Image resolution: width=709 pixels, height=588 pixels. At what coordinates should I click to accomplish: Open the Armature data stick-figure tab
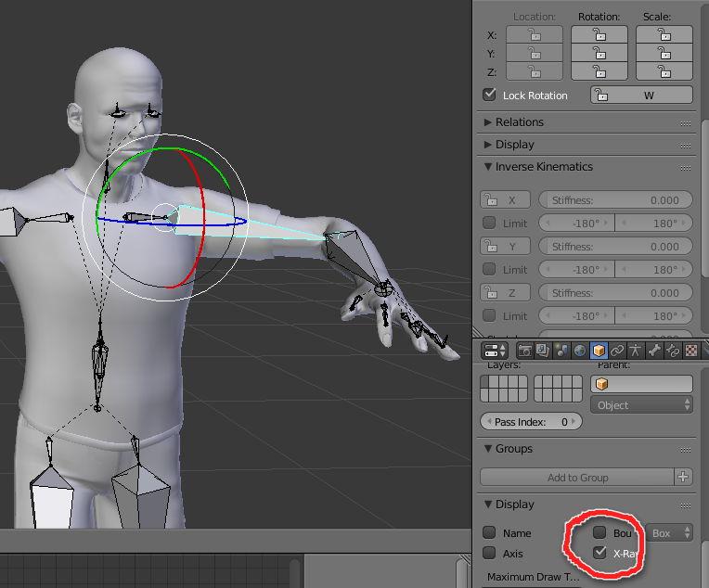pyautogui.click(x=636, y=351)
